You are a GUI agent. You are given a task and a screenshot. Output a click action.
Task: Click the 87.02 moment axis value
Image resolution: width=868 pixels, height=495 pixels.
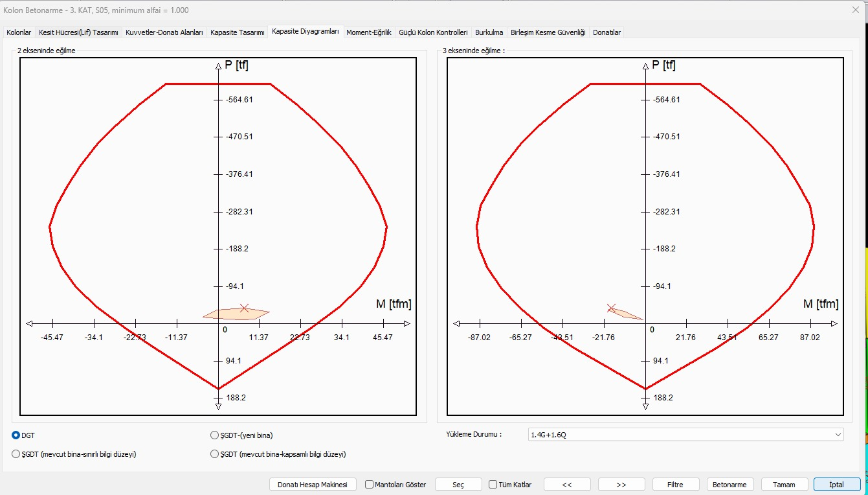(x=810, y=338)
